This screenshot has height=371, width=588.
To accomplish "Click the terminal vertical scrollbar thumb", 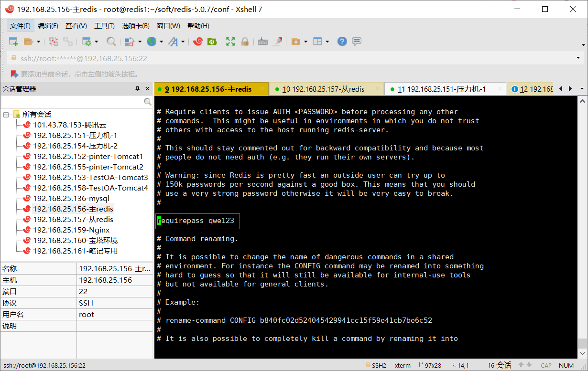I will [582, 343].
